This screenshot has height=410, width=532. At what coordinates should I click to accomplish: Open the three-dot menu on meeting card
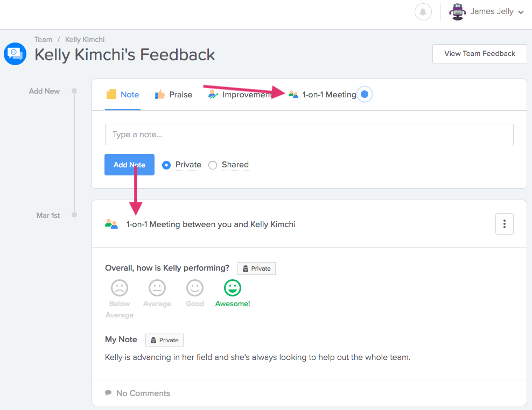(504, 224)
